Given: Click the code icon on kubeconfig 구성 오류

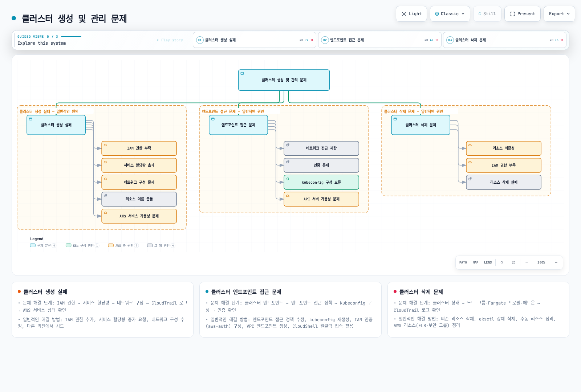Looking at the screenshot, I should [288, 179].
